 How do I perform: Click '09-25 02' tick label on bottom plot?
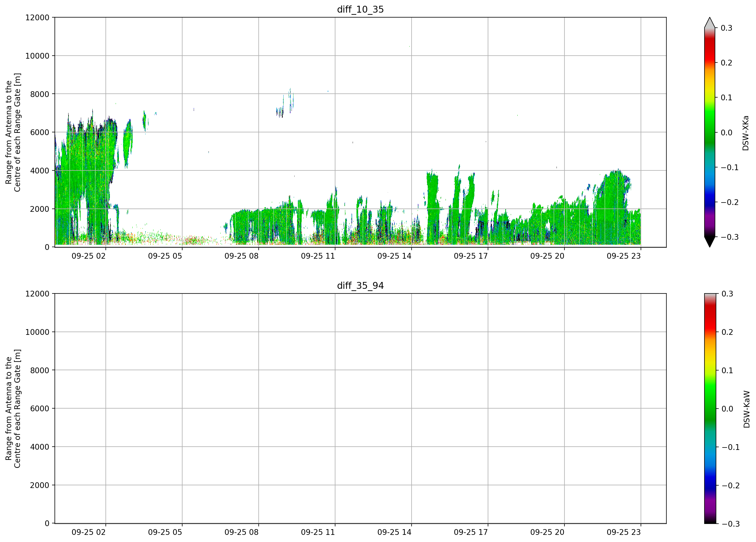click(x=89, y=532)
